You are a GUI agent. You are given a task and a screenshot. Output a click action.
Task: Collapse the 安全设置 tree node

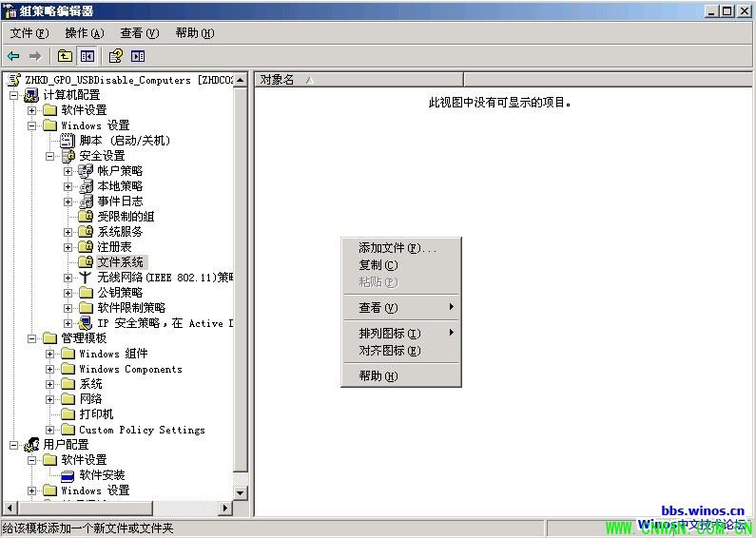(50, 156)
